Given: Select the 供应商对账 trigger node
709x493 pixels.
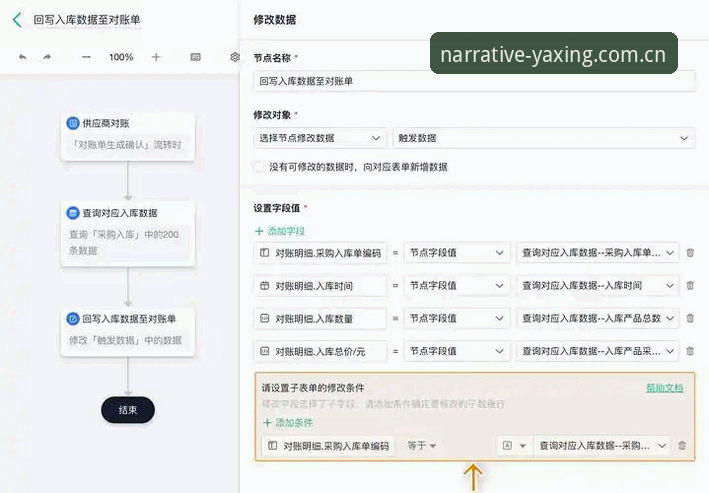Looking at the screenshot, I should (128, 136).
